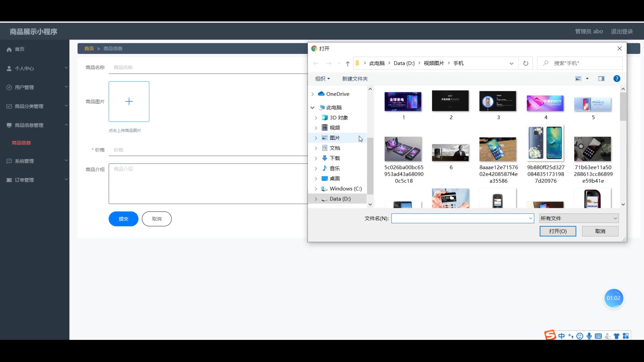This screenshot has height=362, width=644.
Task: Toggle the preview pane icon
Action: pyautogui.click(x=601, y=79)
